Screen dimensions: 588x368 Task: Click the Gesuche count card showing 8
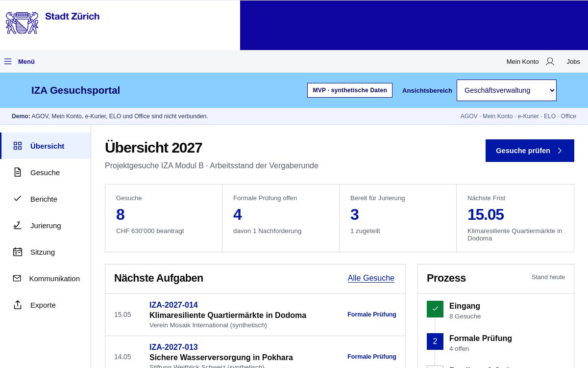[164, 218]
